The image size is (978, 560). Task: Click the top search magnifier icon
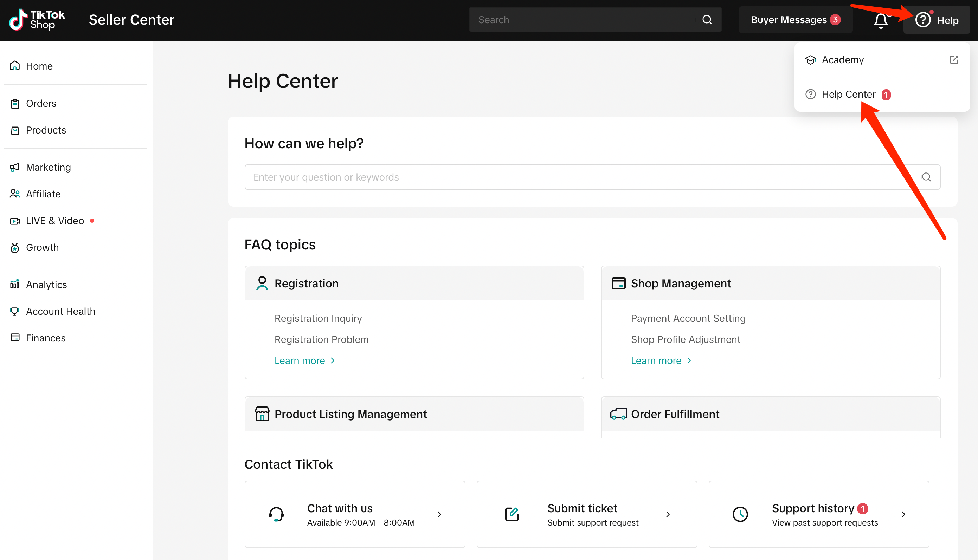tap(707, 20)
